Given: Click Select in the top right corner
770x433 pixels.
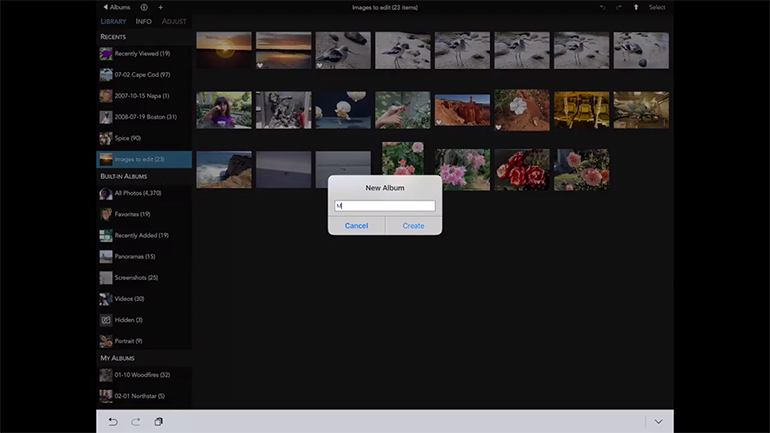Looking at the screenshot, I should [x=657, y=7].
